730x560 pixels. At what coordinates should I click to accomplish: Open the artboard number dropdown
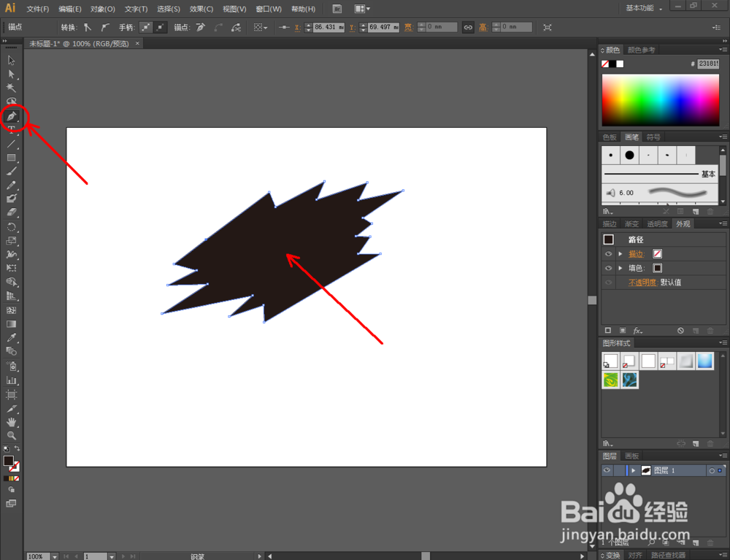(112, 556)
